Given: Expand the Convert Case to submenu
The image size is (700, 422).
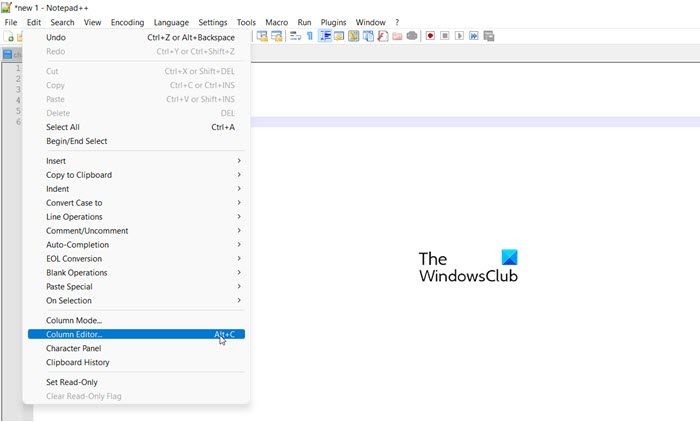Looking at the screenshot, I should click(136, 203).
